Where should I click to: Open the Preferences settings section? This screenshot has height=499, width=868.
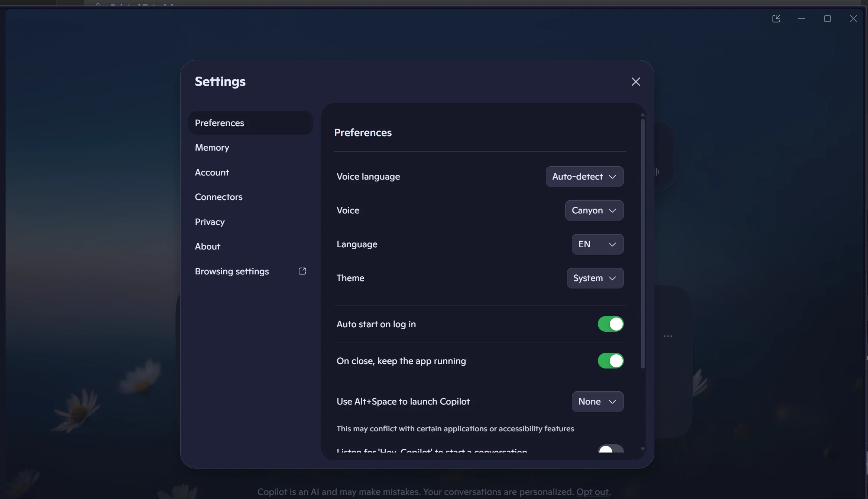coord(250,123)
